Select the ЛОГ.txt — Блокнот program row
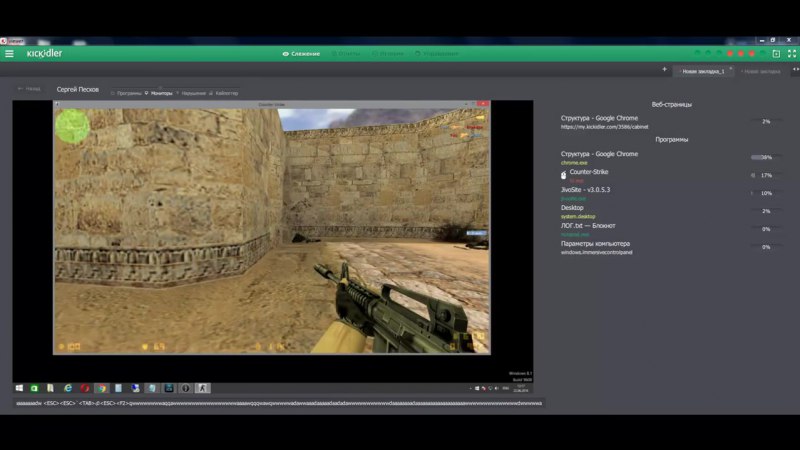The image size is (800, 450). pos(671,229)
